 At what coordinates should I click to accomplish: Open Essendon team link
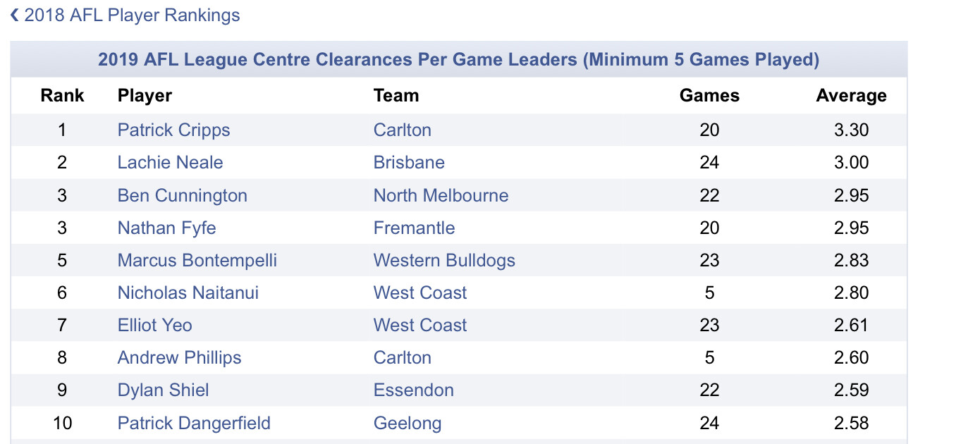[x=413, y=390]
